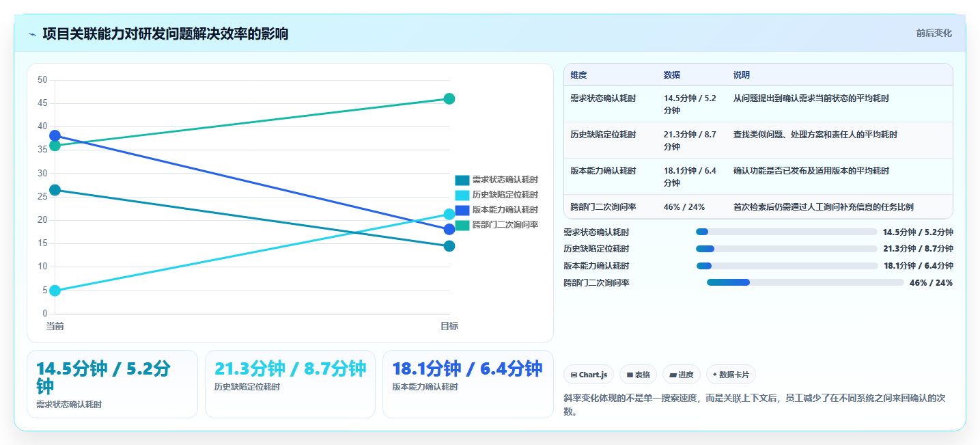Click table value 14.5分钟 / 5.2分钟
The height and width of the screenshot is (445, 980).
pyautogui.click(x=690, y=105)
